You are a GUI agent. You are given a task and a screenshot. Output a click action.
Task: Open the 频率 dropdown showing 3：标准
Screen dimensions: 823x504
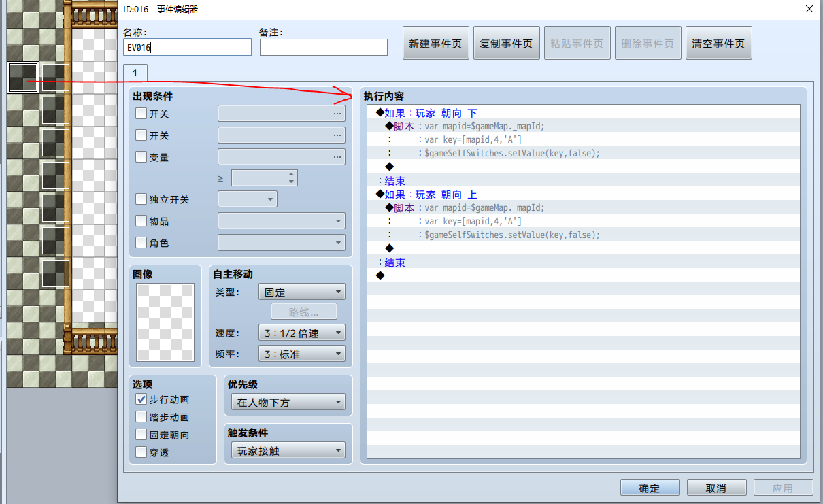click(302, 354)
